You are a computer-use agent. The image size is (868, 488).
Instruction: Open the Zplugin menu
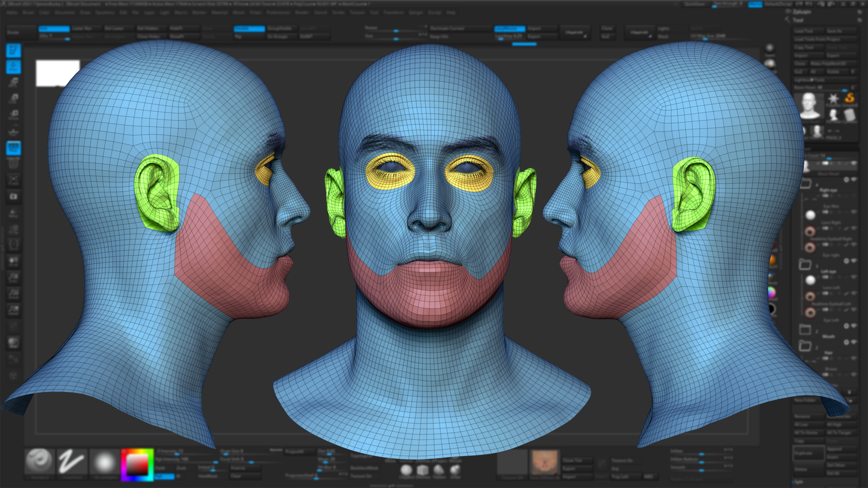pyautogui.click(x=415, y=12)
